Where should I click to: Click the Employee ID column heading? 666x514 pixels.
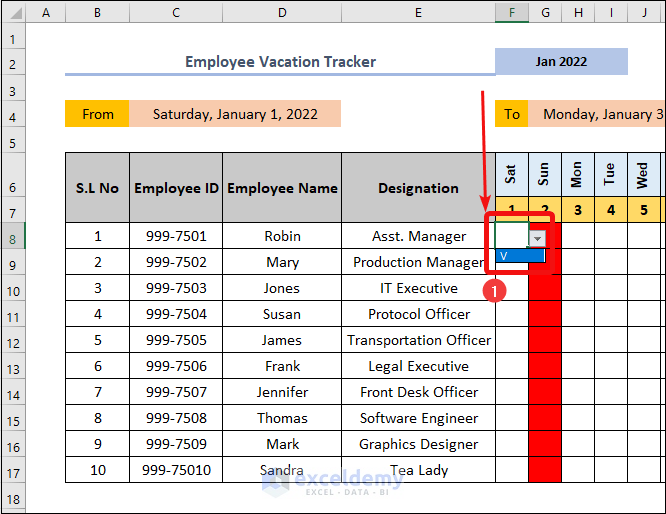tap(176, 188)
